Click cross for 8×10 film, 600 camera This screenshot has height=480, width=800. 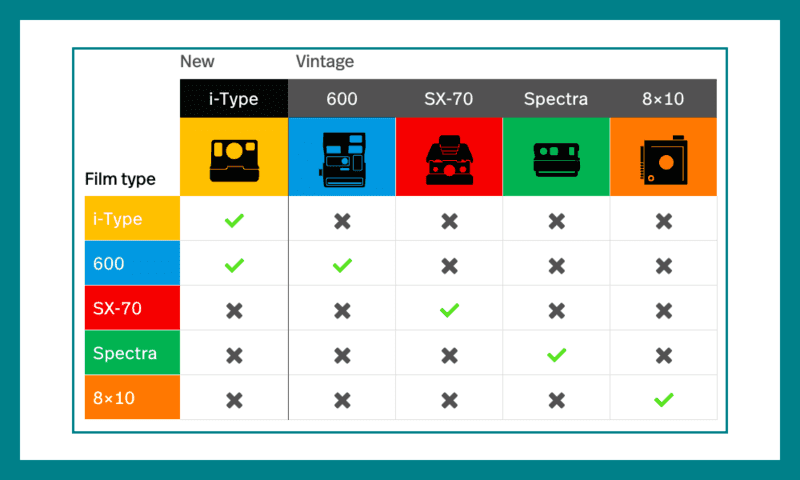point(342,400)
